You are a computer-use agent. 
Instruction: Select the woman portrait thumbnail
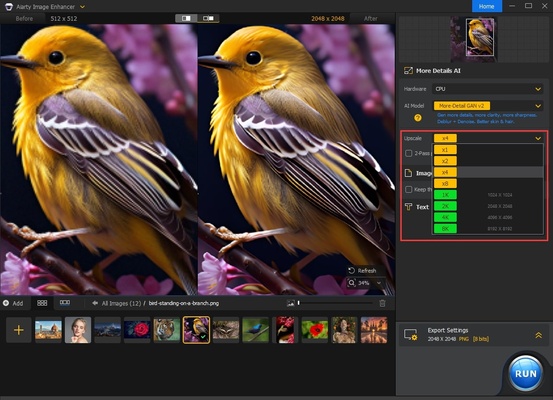point(78,330)
